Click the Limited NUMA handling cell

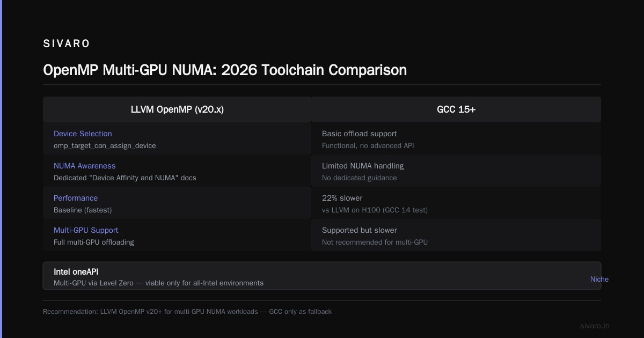pyautogui.click(x=456, y=171)
